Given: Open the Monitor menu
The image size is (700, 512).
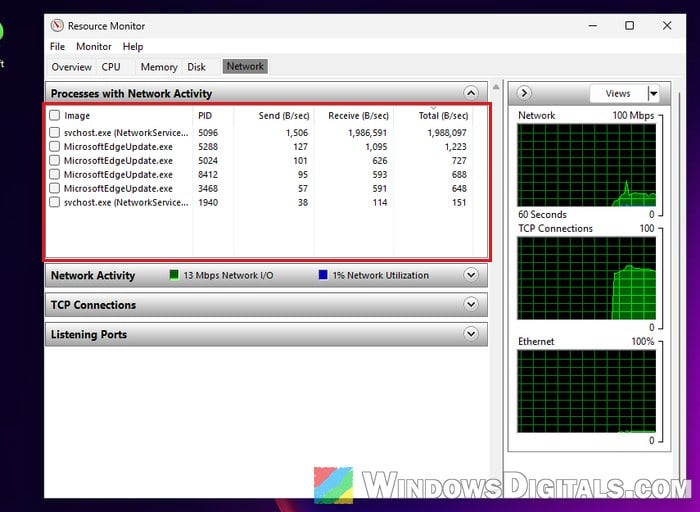Looking at the screenshot, I should 94,46.
